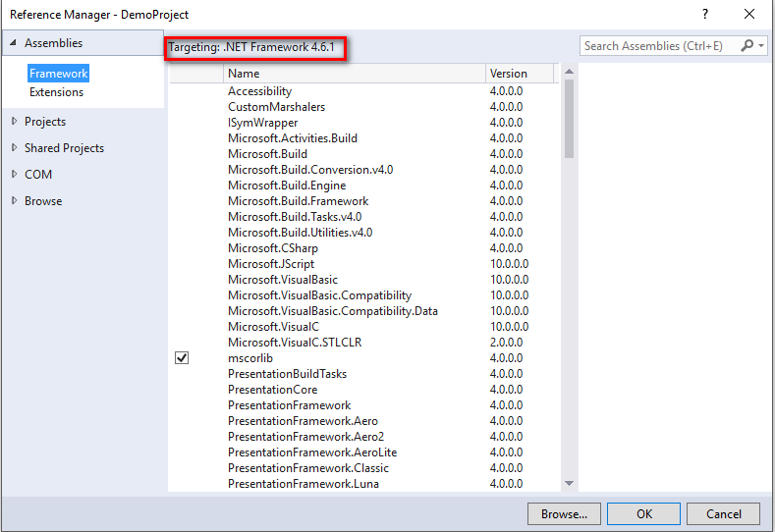Click the scrollbar down arrow
The height and width of the screenshot is (532, 775).
tap(569, 483)
